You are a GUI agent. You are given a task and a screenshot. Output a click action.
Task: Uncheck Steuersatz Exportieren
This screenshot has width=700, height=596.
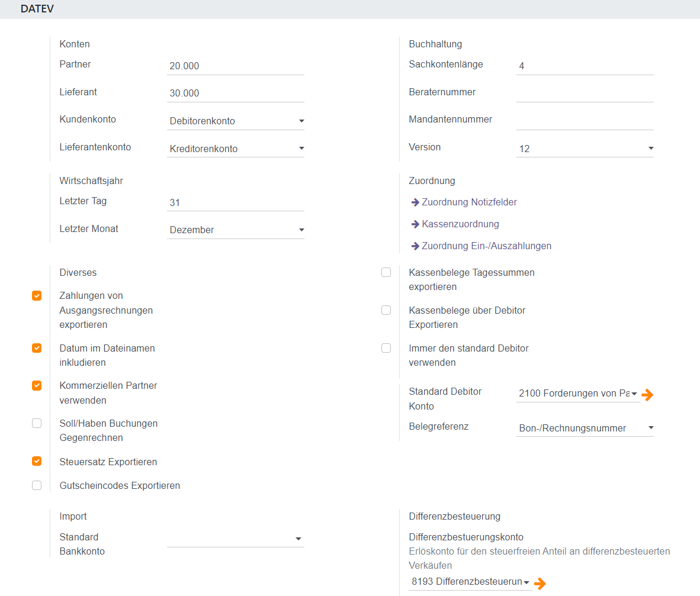pos(37,462)
